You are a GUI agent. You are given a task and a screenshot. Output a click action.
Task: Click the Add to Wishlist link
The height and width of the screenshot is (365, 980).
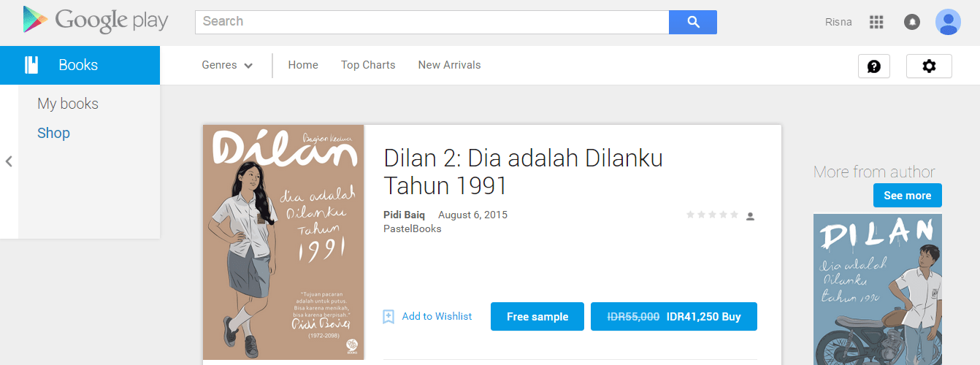tap(437, 317)
